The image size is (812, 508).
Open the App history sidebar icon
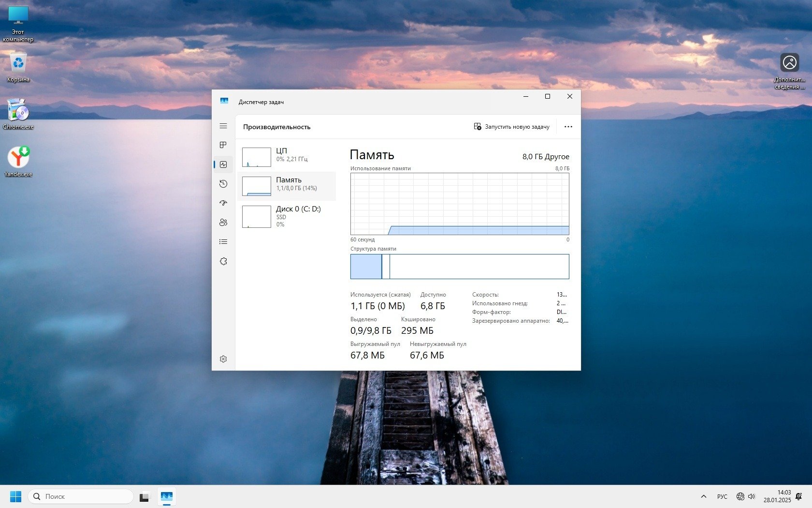coord(223,184)
